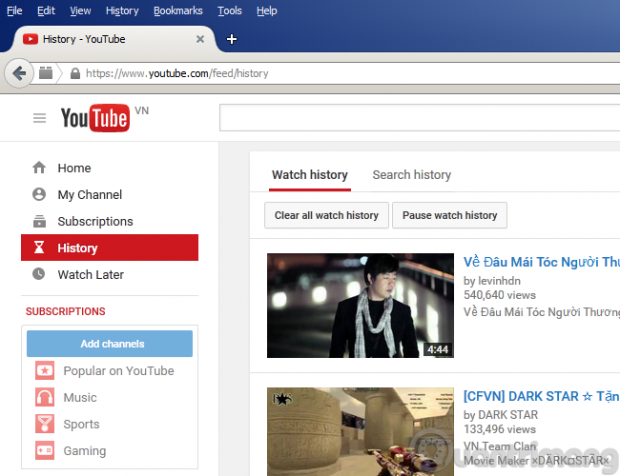Image resolution: width=620 pixels, height=476 pixels.
Task: Click the Sports trophy icon
Action: pos(45,423)
